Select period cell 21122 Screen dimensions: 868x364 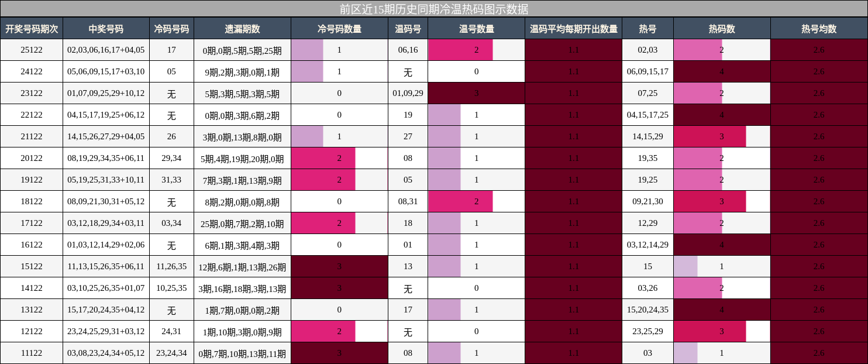(x=32, y=137)
